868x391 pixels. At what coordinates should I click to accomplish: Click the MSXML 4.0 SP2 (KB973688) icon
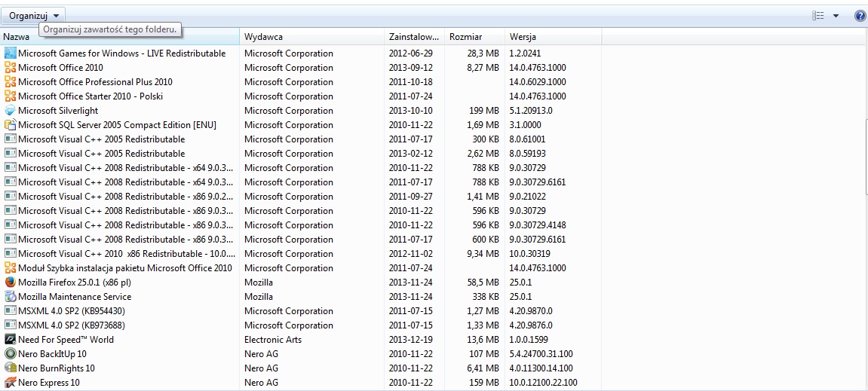(10, 325)
